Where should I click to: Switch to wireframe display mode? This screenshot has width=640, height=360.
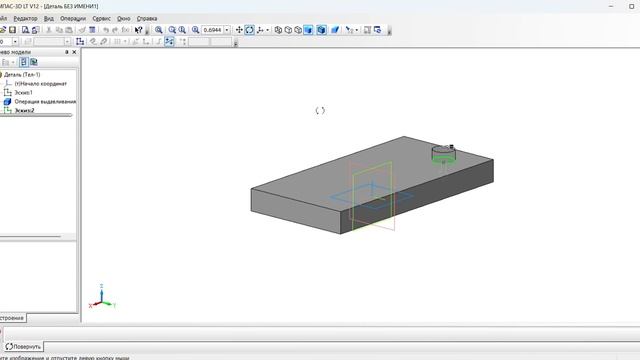[278, 30]
